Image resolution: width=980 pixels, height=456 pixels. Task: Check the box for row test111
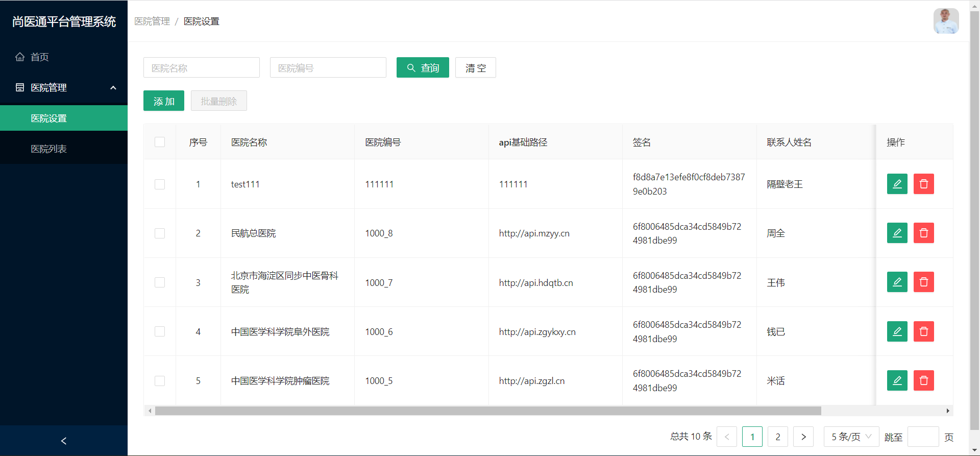(160, 184)
